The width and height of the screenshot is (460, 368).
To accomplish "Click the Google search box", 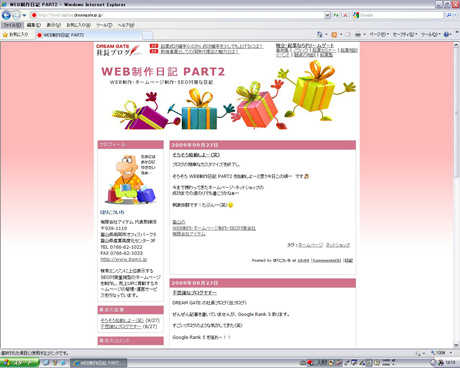I will click(x=398, y=15).
